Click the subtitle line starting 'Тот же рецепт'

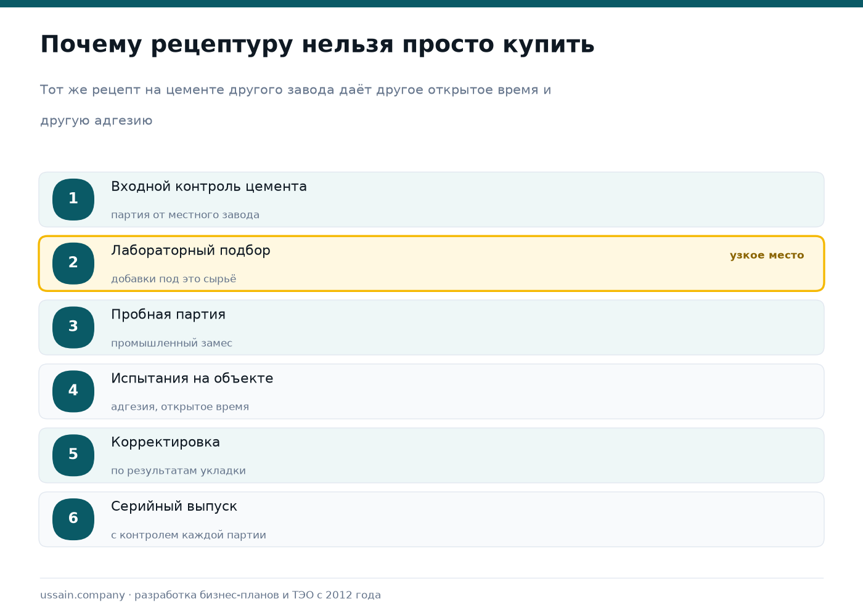pos(296,90)
